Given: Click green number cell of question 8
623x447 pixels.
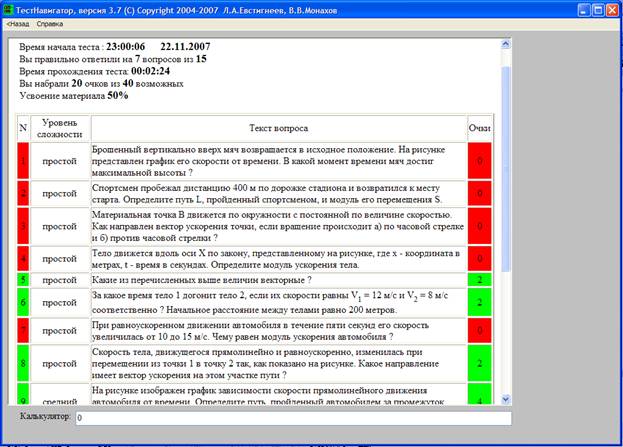Looking at the screenshot, I should coord(23,364).
